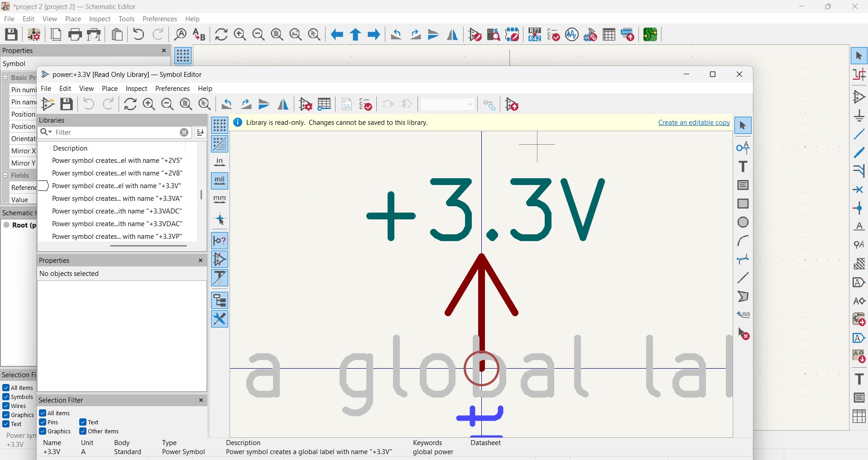Select +3.3VP power symbol in library list
The width and height of the screenshot is (868, 460).
(x=117, y=237)
